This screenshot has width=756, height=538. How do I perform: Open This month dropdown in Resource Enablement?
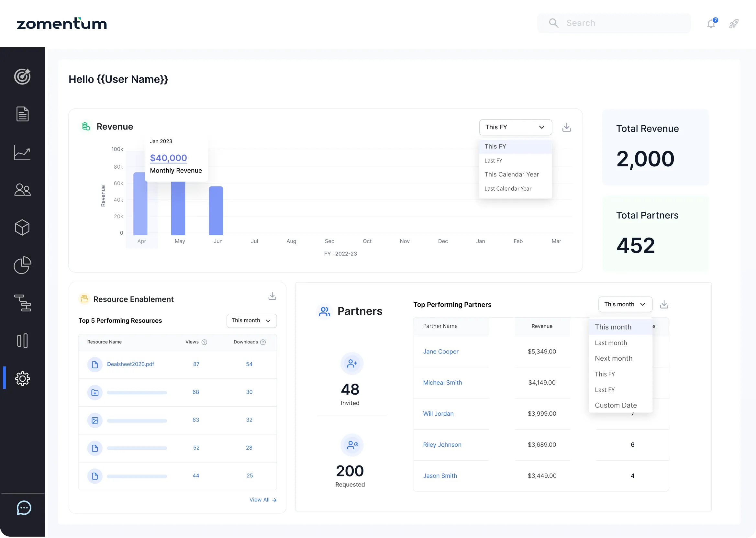click(251, 320)
